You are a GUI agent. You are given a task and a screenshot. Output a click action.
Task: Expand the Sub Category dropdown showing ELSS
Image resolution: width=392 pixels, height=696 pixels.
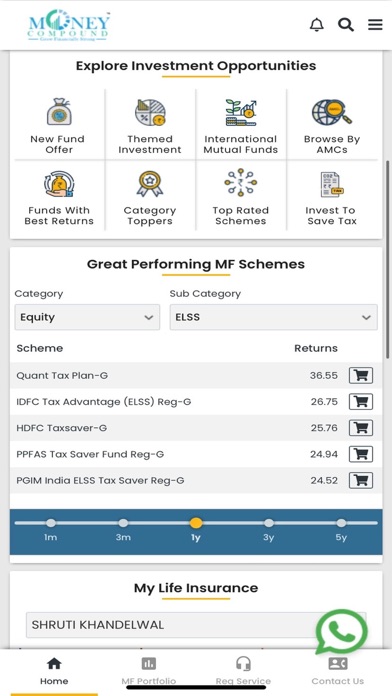coord(273,317)
